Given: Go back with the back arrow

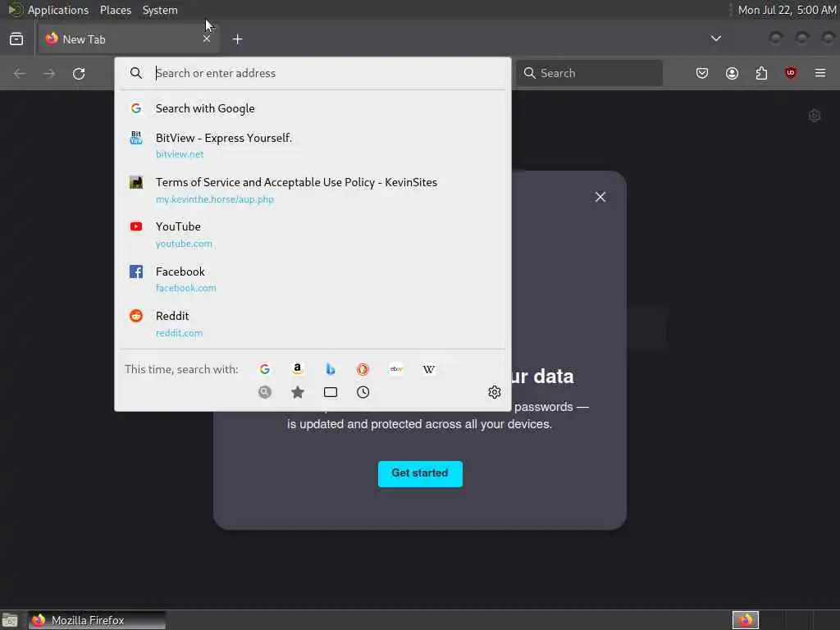Looking at the screenshot, I should tap(20, 73).
